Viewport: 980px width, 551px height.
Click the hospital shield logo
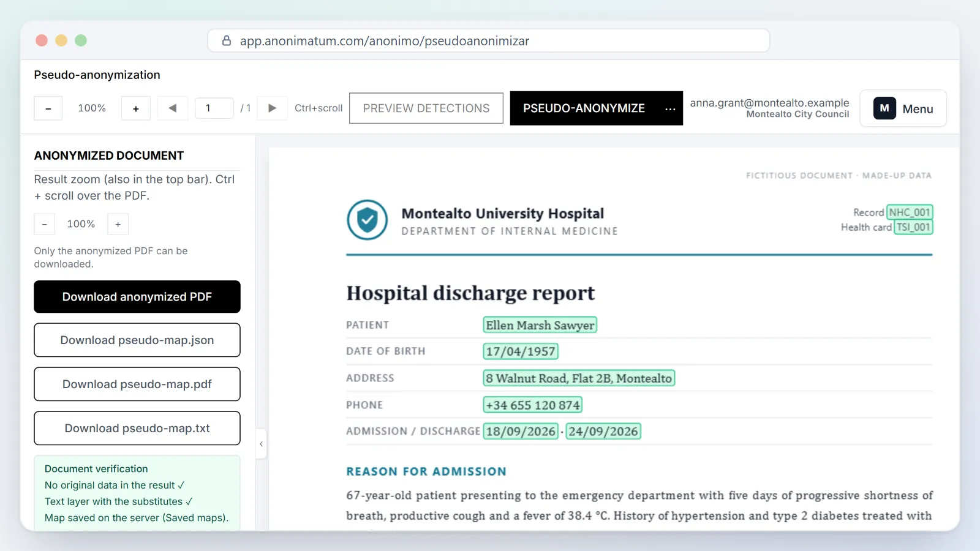point(367,220)
